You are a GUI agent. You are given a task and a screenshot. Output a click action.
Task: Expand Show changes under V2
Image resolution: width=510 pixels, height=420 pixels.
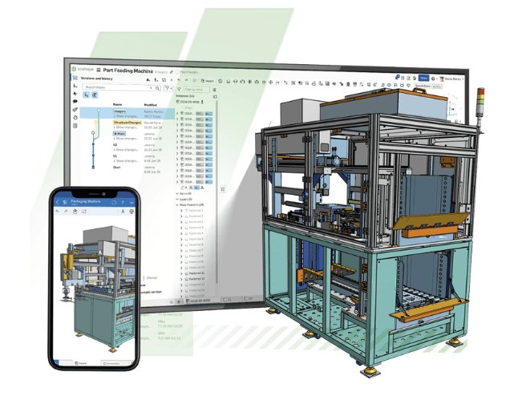pos(126,150)
